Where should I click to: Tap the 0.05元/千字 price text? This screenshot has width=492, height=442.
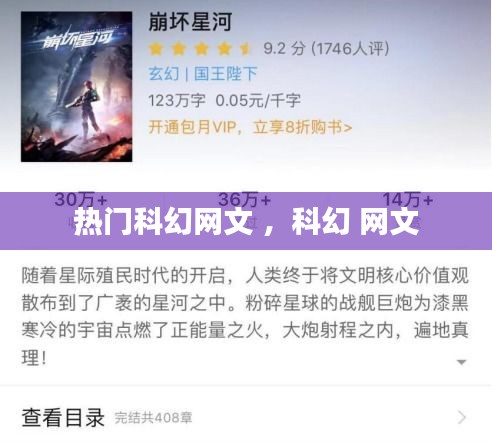[x=258, y=100]
